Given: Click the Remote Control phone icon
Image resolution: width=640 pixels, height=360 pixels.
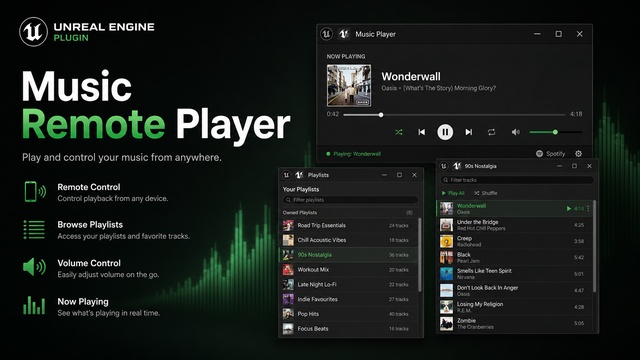Looking at the screenshot, I should tap(35, 192).
